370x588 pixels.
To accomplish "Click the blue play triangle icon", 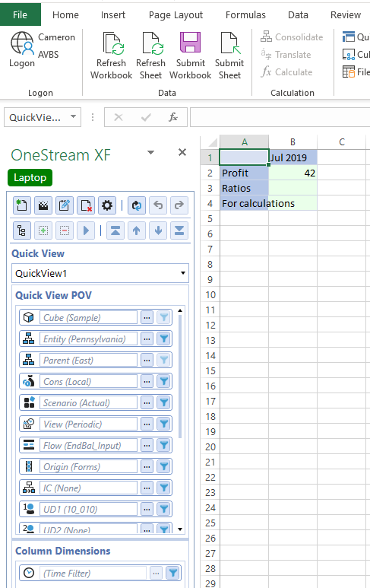I will 86,230.
